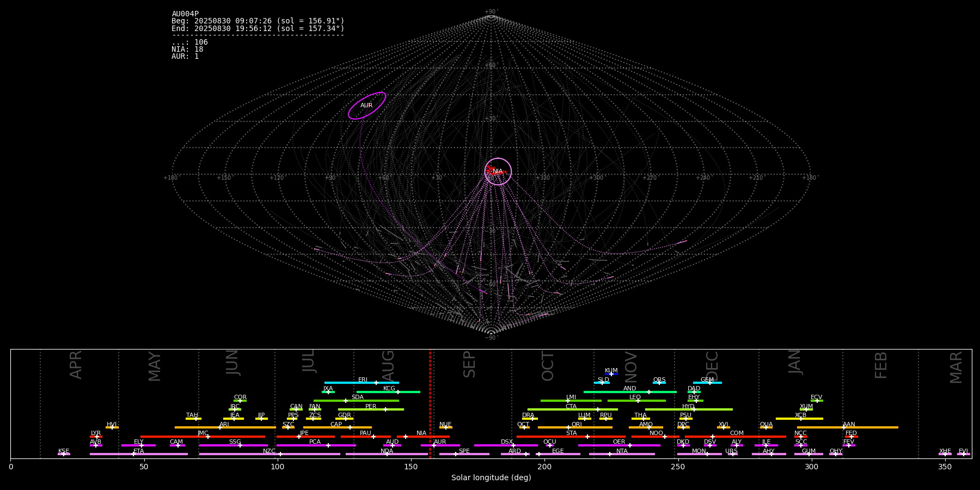
Task: Click the KSE shower label in the timeline
Action: coord(64,451)
